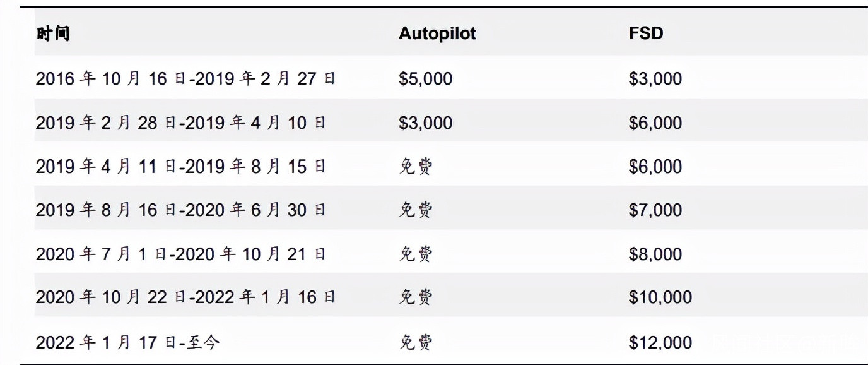868x365 pixels.
Task: Click the $3,000 price in Autopilot column
Action: coord(425,123)
